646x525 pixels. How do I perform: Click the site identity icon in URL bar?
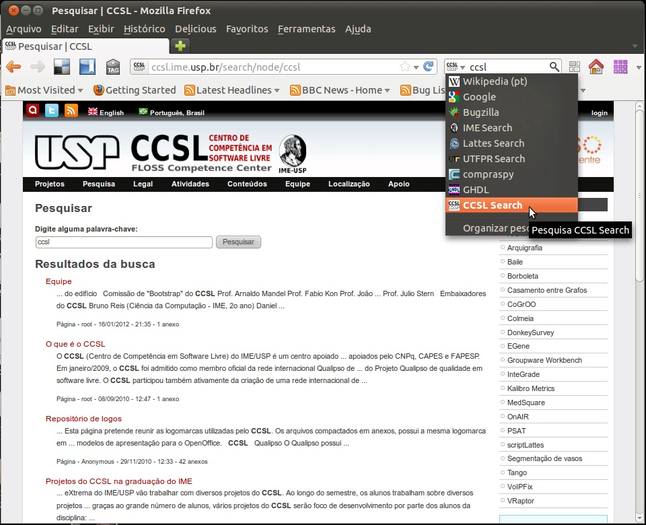coord(139,66)
